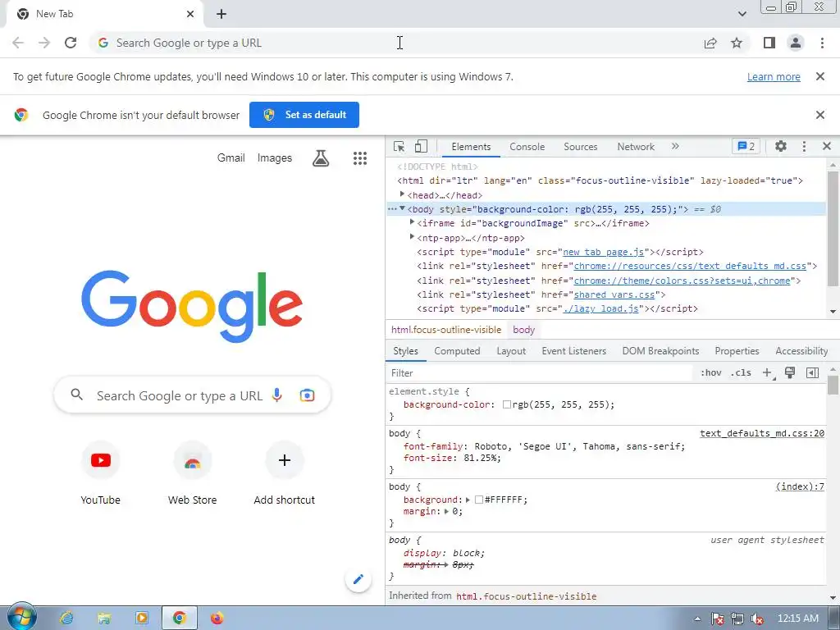Switch to the Console tab
Viewport: 840px width, 630px height.
click(x=527, y=147)
